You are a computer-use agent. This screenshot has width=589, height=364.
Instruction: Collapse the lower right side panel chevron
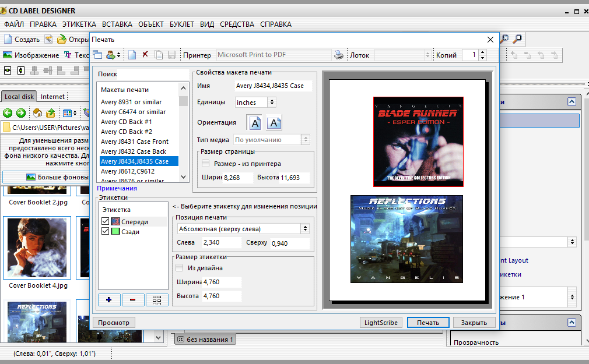[x=572, y=322]
